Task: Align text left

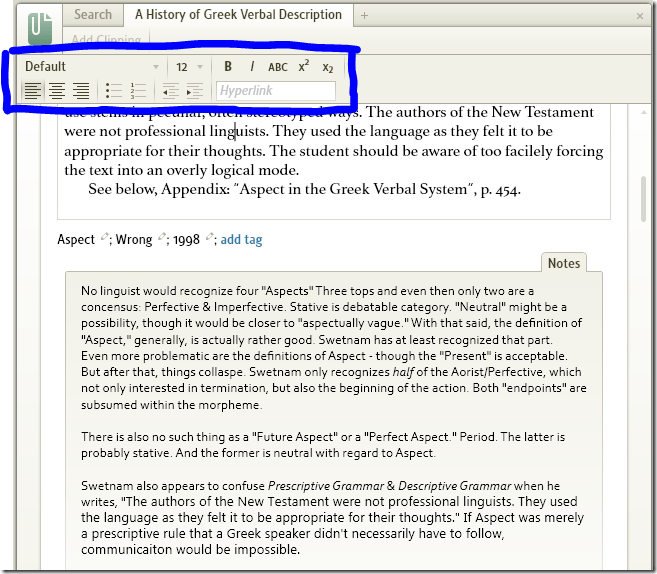Action: [x=33, y=91]
